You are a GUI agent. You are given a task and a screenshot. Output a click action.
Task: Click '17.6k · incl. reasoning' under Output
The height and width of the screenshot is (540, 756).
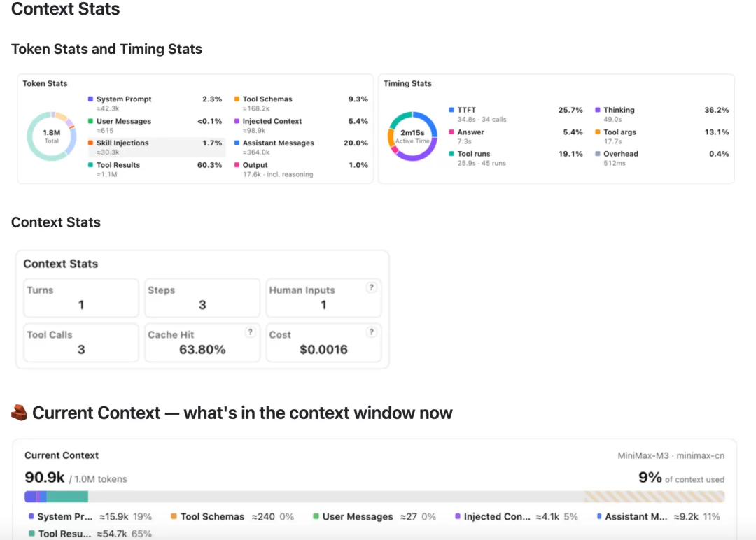[x=278, y=174]
